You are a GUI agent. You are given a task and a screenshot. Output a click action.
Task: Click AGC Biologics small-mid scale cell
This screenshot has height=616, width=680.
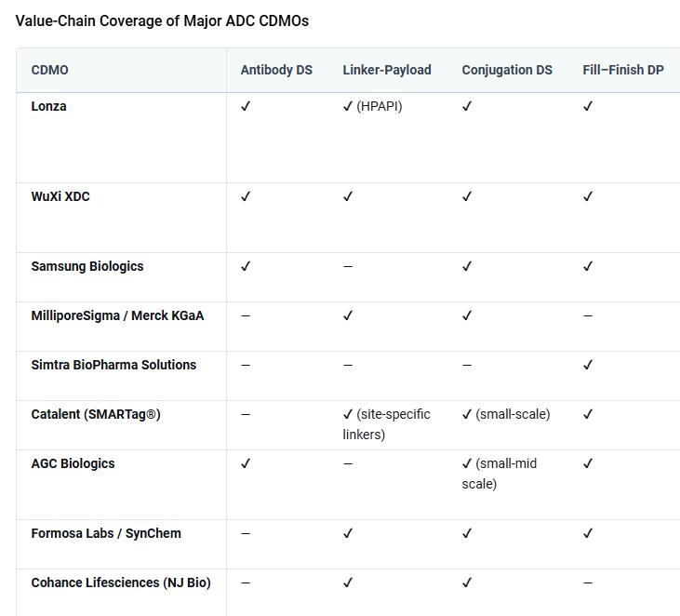500,474
